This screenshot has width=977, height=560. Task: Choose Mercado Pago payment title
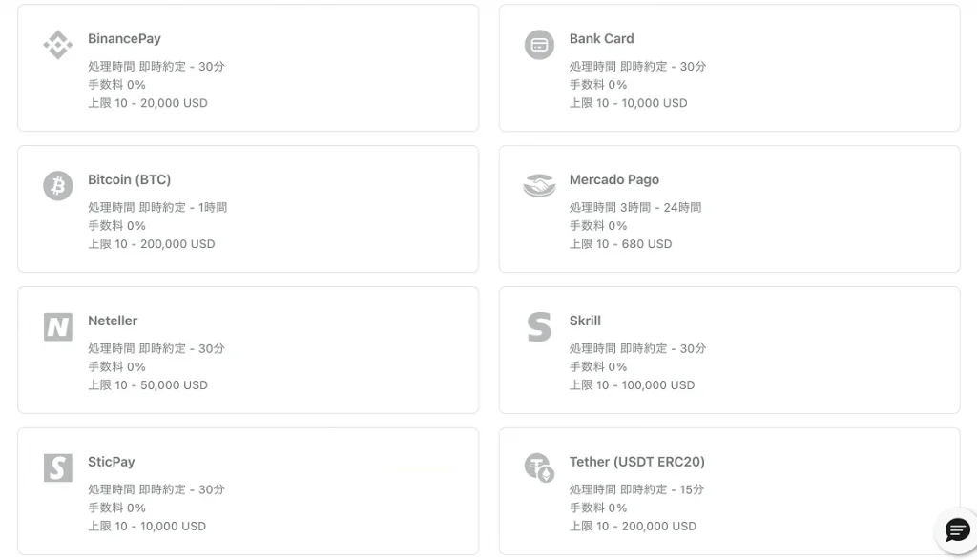coord(613,179)
